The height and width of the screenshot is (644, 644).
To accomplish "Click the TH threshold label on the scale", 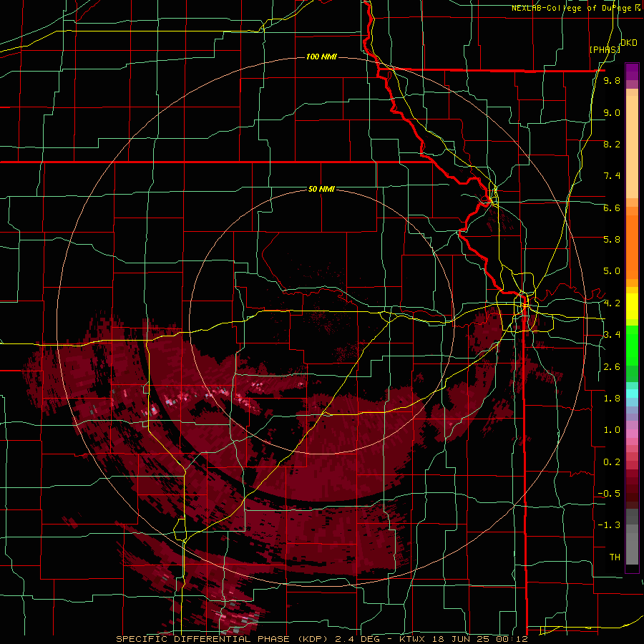I will pos(615,557).
